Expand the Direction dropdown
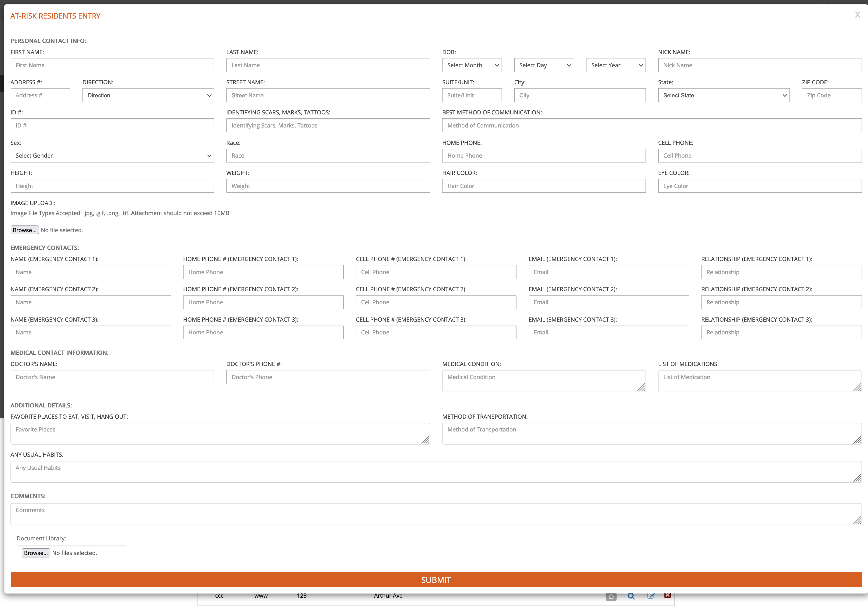The image size is (868, 611). (148, 95)
